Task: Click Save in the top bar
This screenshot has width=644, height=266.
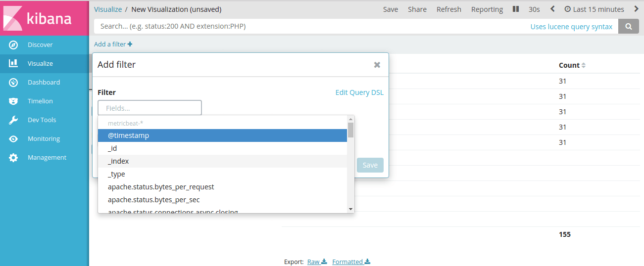Action: point(391,9)
